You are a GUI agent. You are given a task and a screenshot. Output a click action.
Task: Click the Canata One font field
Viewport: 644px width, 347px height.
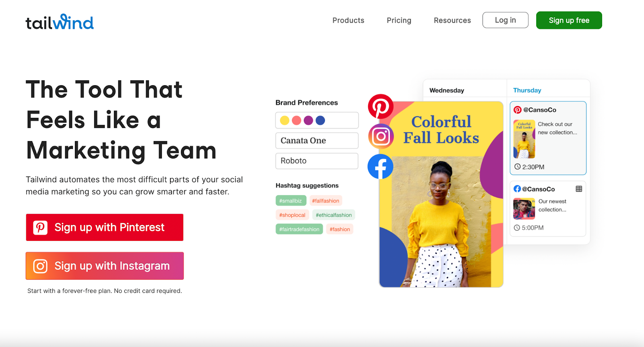[x=317, y=141]
